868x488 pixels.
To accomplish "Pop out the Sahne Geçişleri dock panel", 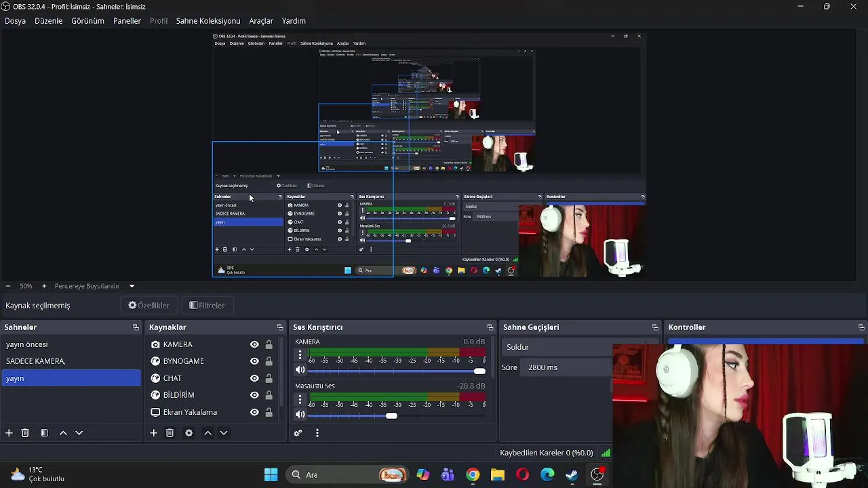I will point(655,327).
